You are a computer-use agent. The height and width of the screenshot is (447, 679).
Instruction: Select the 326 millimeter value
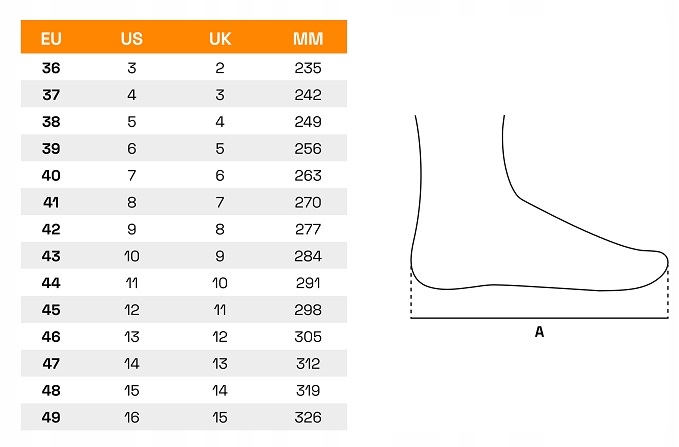308,417
